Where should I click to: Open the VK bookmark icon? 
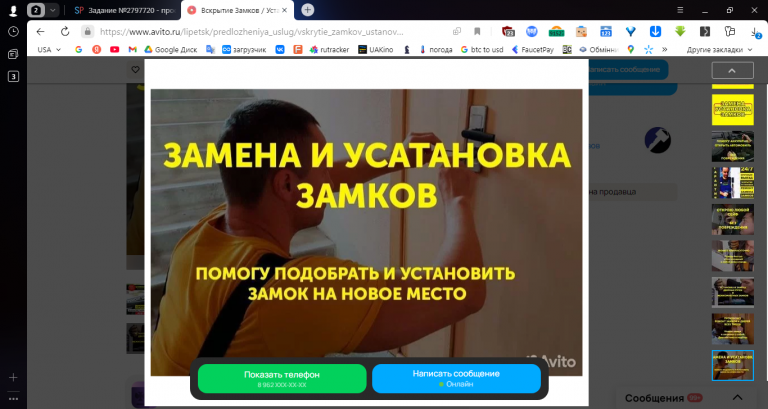point(280,49)
